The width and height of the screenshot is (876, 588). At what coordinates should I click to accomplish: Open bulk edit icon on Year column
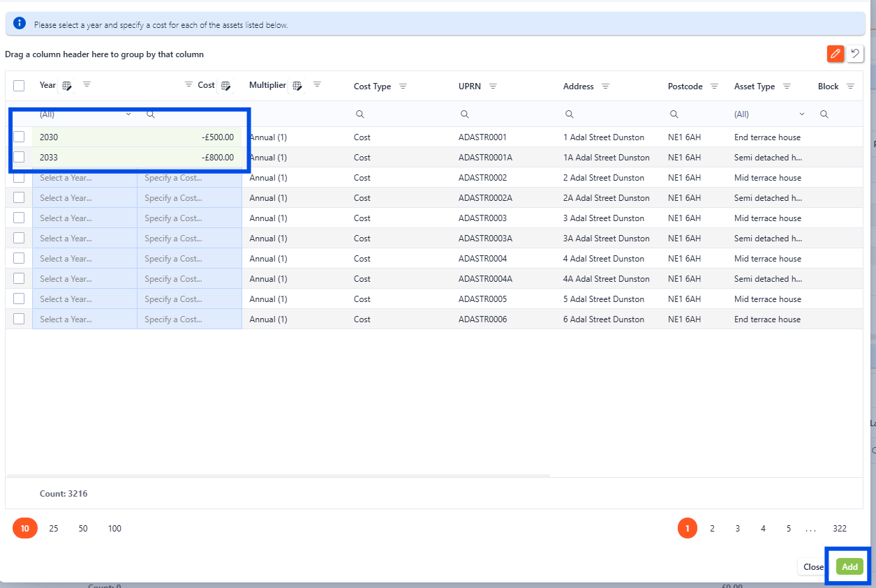(x=67, y=86)
